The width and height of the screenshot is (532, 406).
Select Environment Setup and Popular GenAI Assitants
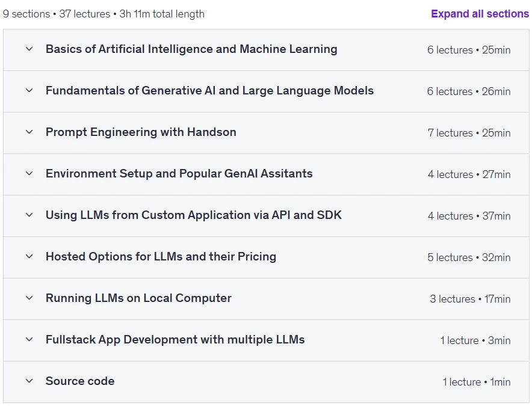[x=179, y=174]
